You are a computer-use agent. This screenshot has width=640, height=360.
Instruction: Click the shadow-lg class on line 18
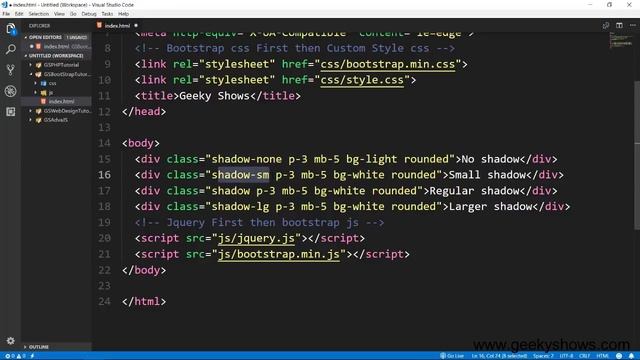click(240, 207)
